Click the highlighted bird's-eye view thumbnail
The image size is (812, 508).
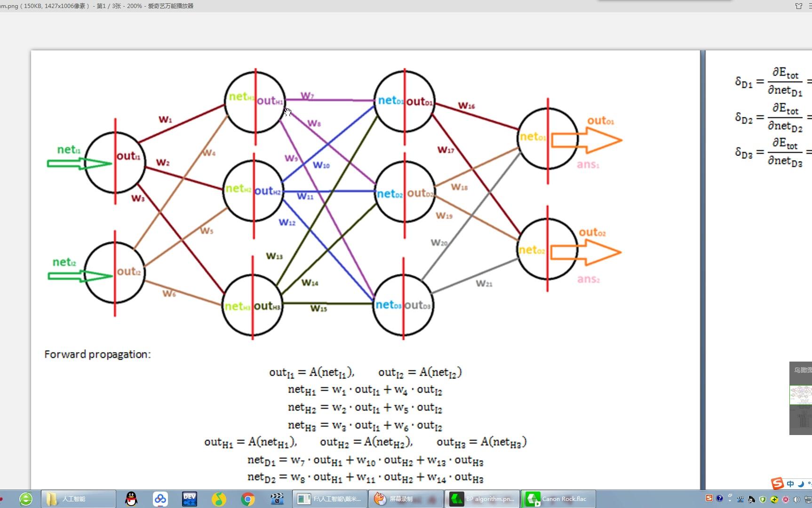[801, 395]
